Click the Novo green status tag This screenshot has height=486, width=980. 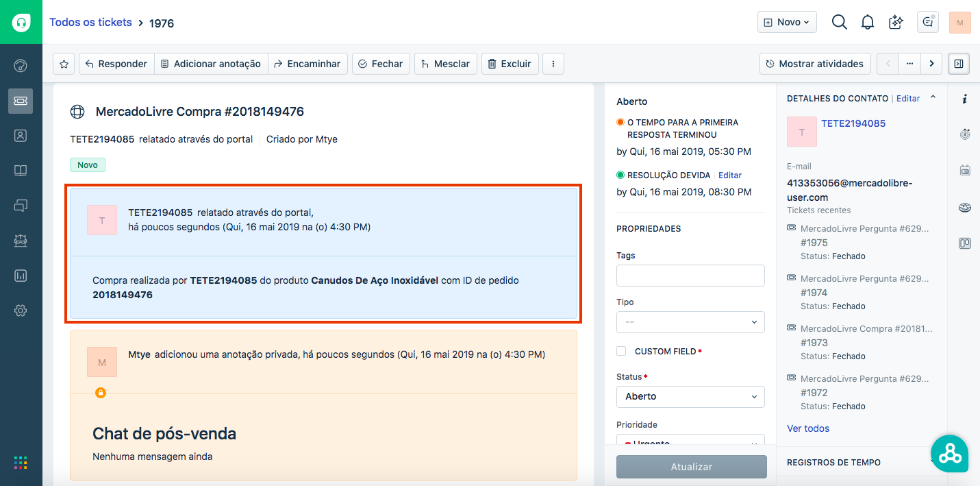(x=88, y=165)
